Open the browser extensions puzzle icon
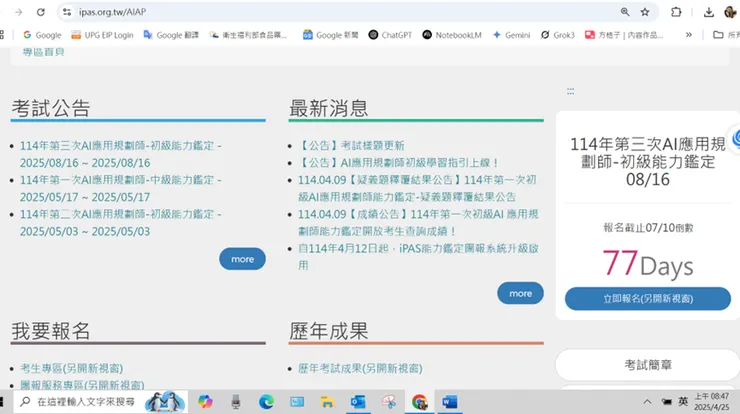The width and height of the screenshot is (740, 414). tap(676, 12)
